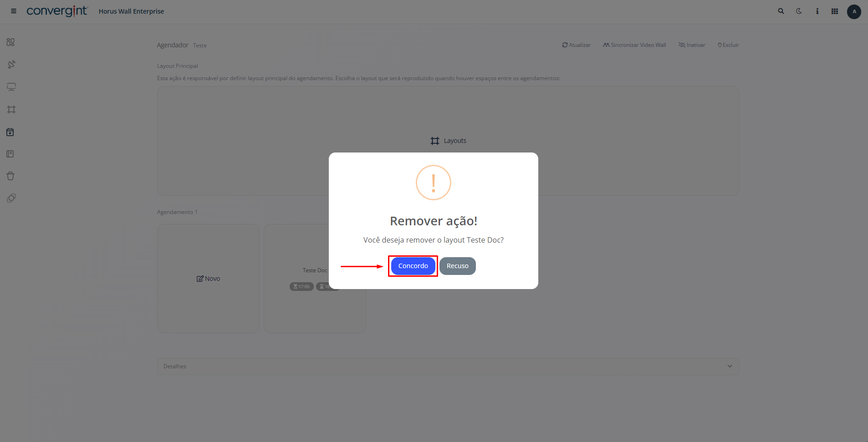Select the monitor icon in sidebar

(x=11, y=87)
